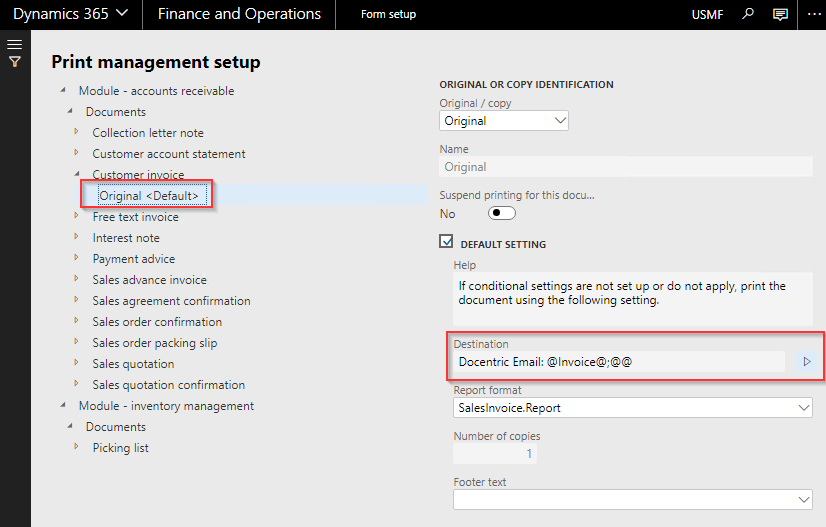826x527 pixels.
Task: Select Sales agreement confirmation tree item
Action: click(x=171, y=301)
